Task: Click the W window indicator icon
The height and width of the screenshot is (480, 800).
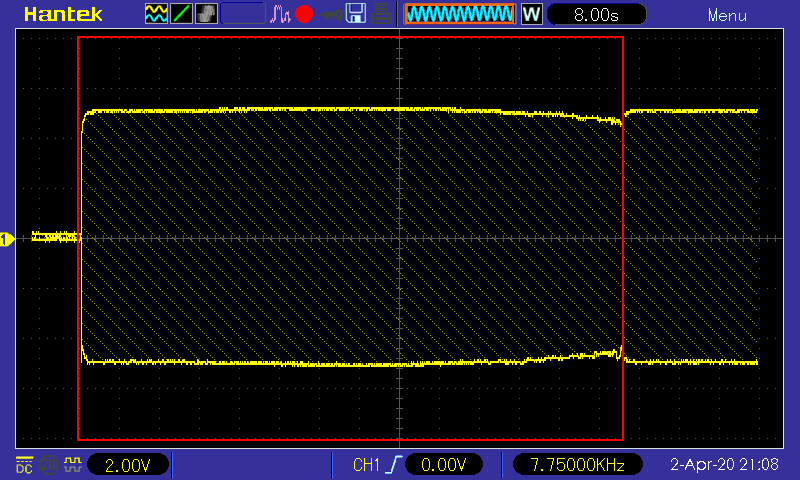Action: point(532,14)
